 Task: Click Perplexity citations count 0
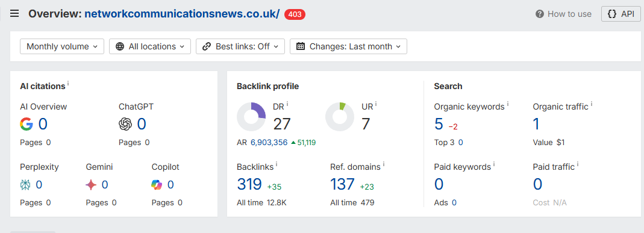tap(39, 185)
